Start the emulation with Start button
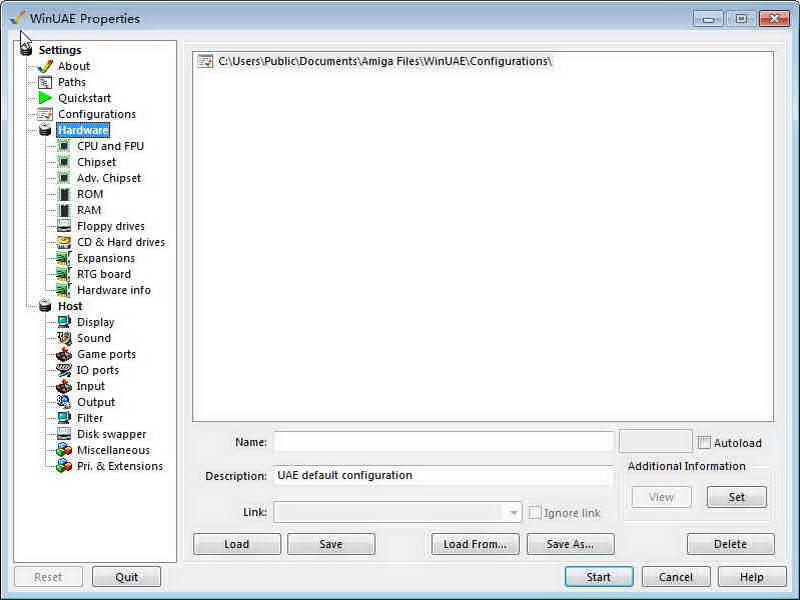This screenshot has height=600, width=800. [x=599, y=577]
